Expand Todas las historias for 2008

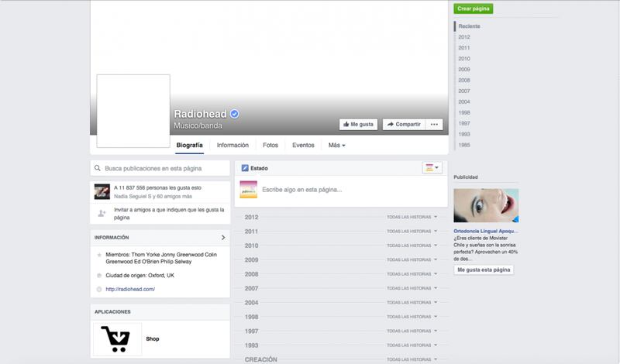412,274
